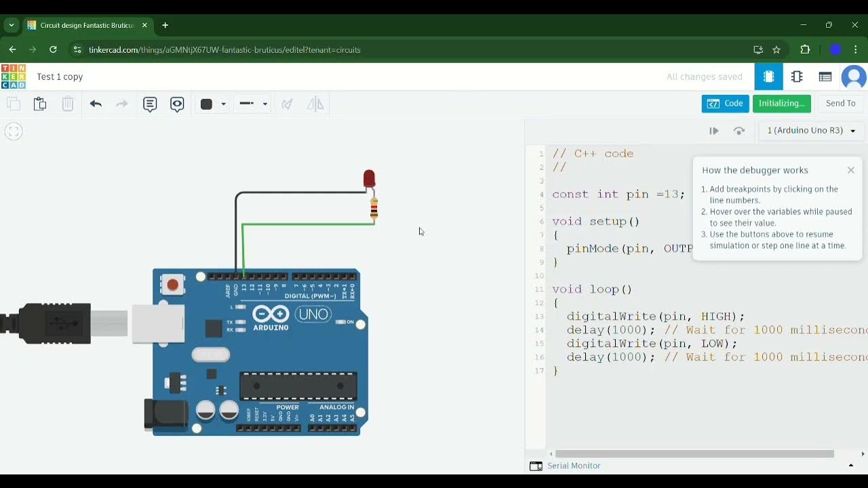This screenshot has width=868, height=488.
Task: Switch to Schematic view icon
Action: point(797,77)
